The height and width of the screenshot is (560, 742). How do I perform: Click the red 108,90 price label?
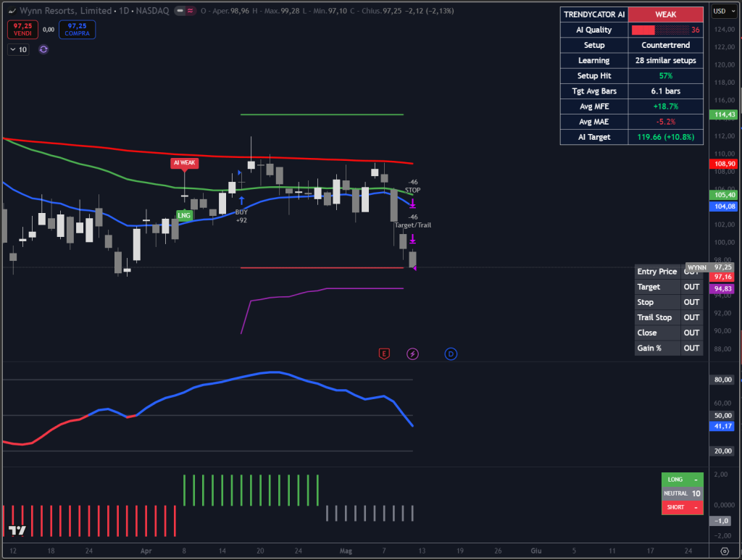tap(724, 164)
